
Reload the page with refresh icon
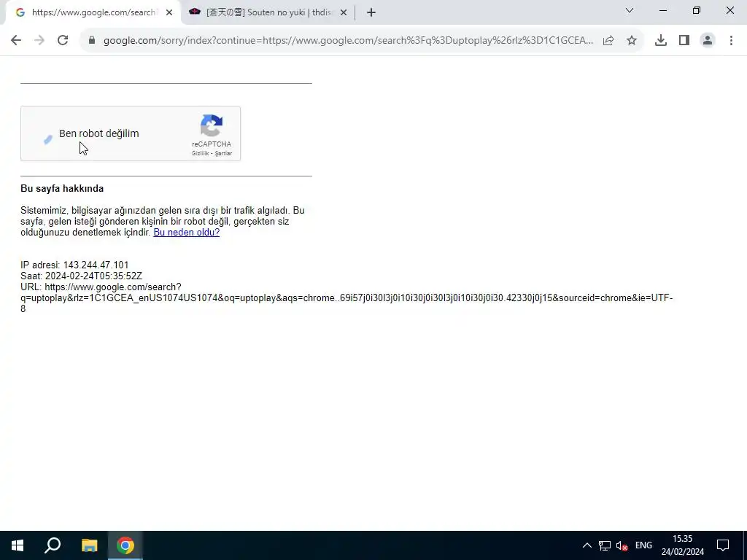pyautogui.click(x=63, y=41)
